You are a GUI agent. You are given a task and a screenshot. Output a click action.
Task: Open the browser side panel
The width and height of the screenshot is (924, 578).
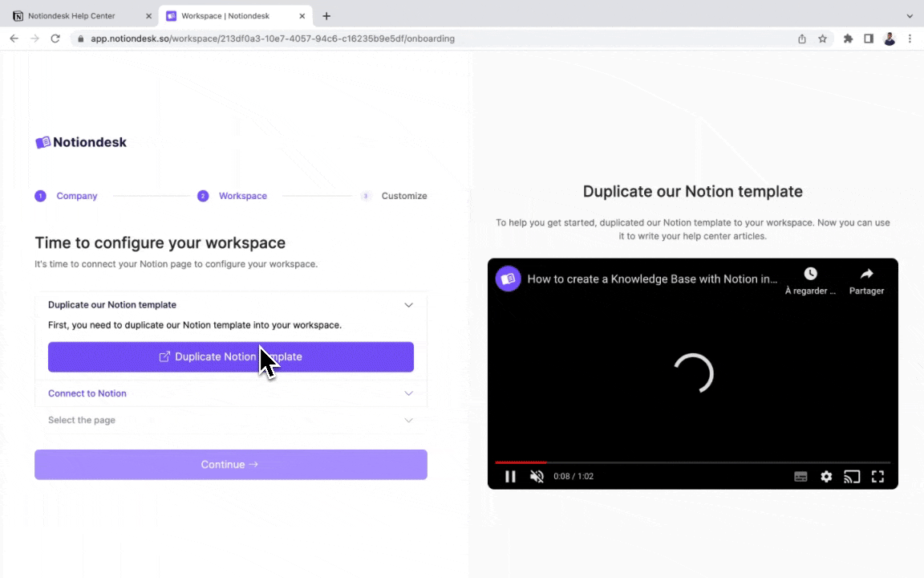click(869, 39)
